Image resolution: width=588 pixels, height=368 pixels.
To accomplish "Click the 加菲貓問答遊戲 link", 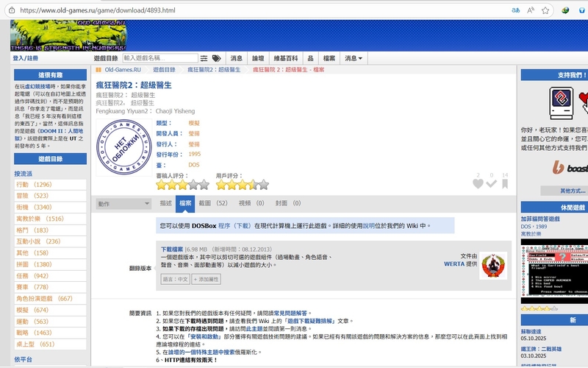I will pos(540,219).
